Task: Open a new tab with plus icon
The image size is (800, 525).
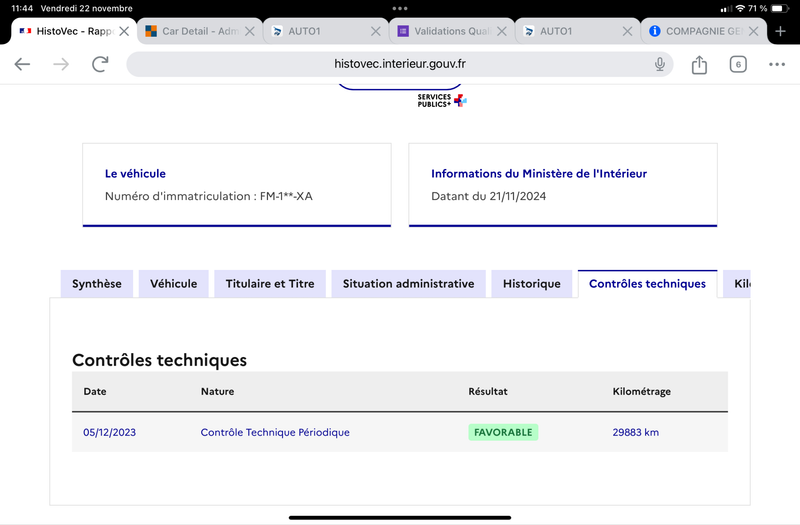Action: [780, 31]
